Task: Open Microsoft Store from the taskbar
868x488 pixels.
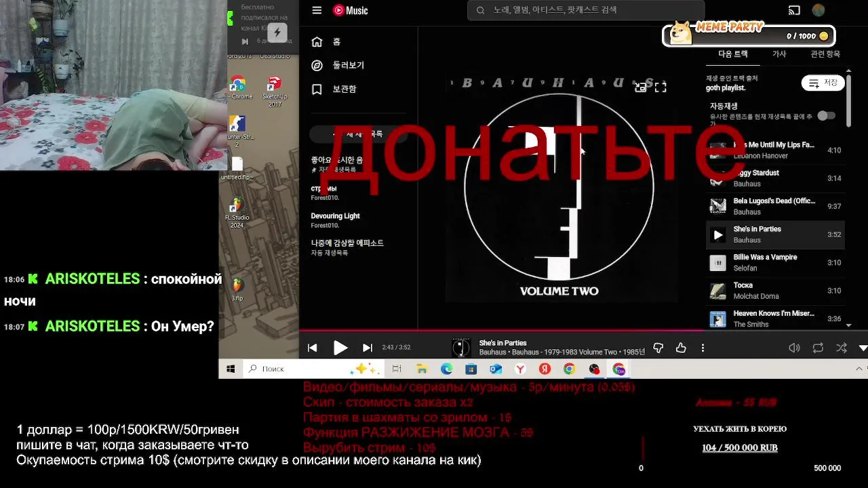Action: point(471,369)
